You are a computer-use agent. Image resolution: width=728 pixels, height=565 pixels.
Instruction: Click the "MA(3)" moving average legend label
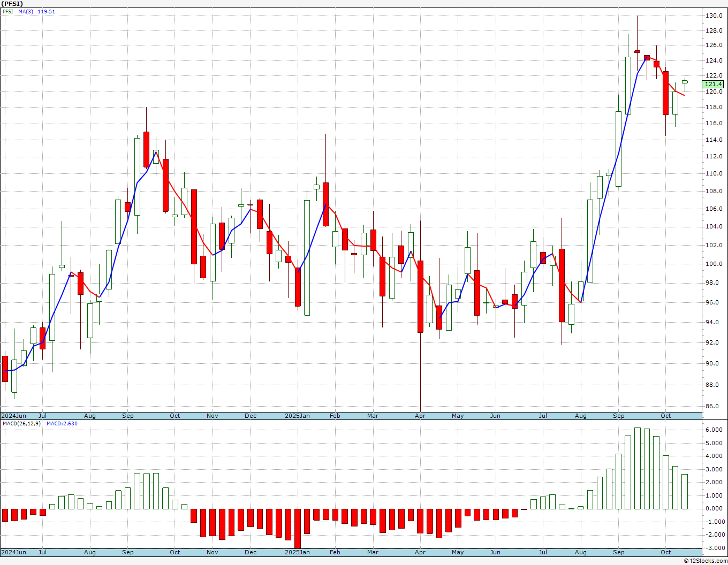click(x=25, y=11)
